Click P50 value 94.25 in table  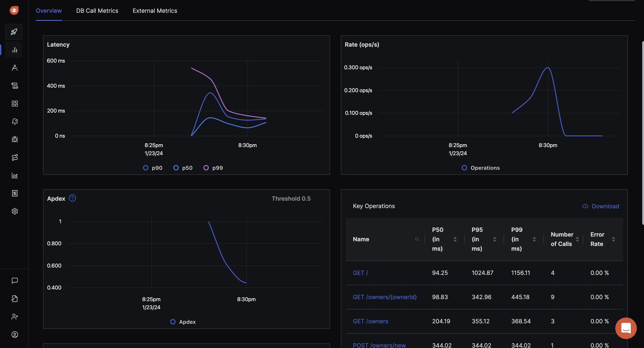click(440, 273)
